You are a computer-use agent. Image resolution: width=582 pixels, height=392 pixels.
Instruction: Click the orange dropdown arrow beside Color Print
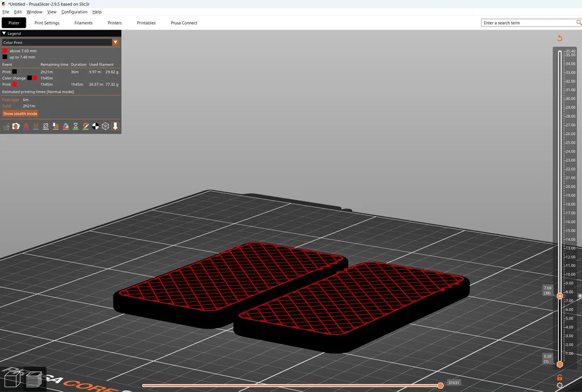pos(115,42)
